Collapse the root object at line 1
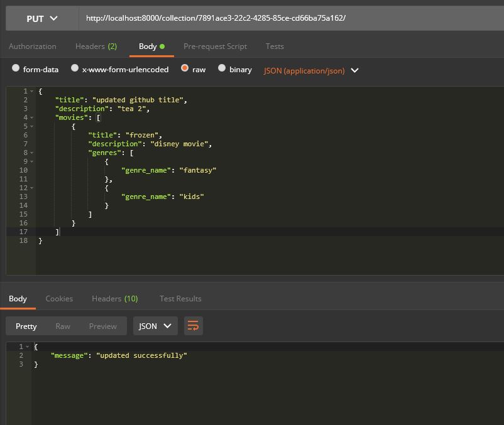Image resolution: width=504 pixels, height=425 pixels. click(32, 92)
